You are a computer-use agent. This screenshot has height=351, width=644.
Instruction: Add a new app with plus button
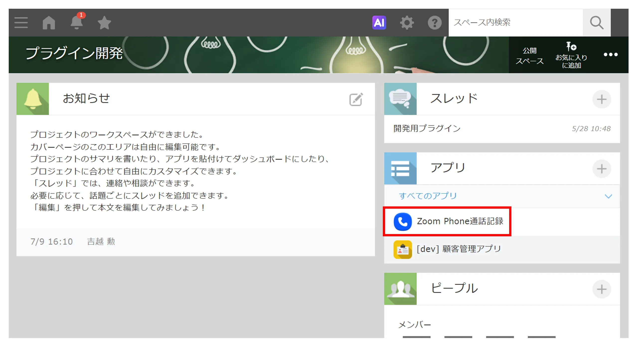[601, 169]
